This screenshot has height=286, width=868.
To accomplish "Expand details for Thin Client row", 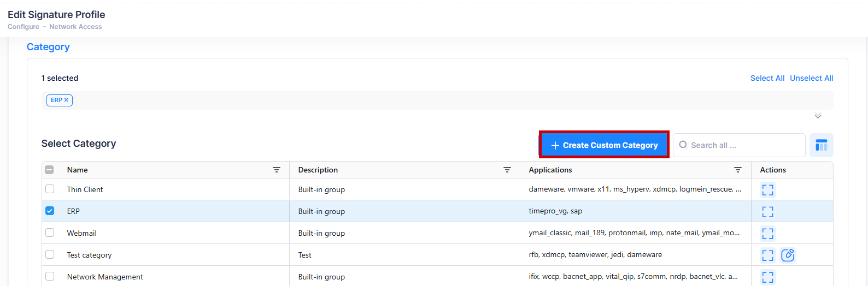I will pos(767,190).
